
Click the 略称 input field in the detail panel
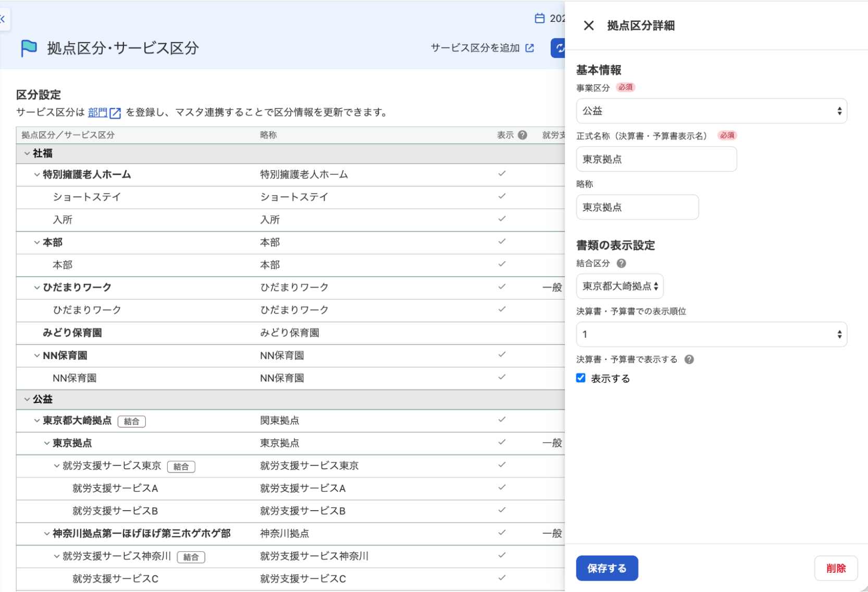(x=637, y=207)
